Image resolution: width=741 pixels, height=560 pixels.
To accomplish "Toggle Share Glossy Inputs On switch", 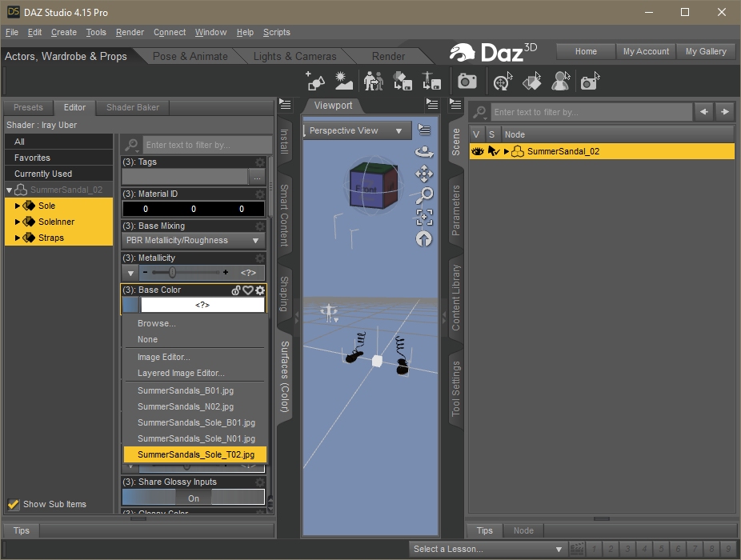I will (x=194, y=498).
